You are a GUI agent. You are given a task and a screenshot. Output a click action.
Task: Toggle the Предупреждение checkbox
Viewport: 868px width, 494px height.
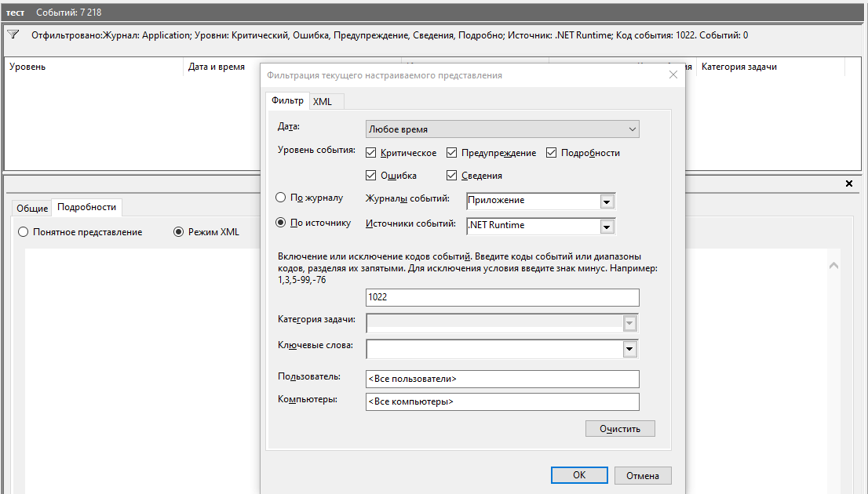pos(452,153)
